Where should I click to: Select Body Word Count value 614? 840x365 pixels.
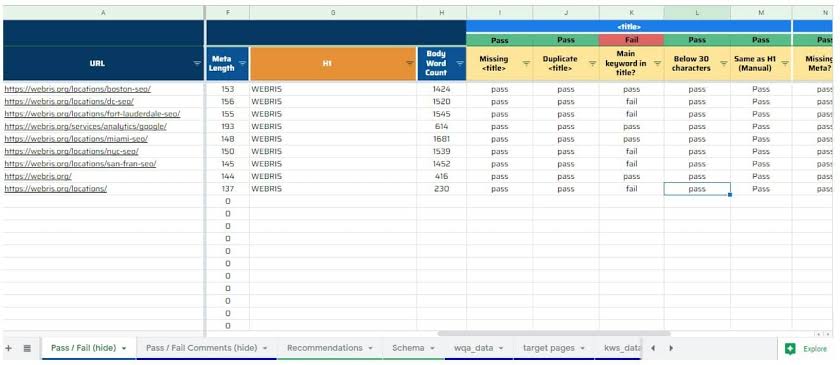click(x=441, y=126)
